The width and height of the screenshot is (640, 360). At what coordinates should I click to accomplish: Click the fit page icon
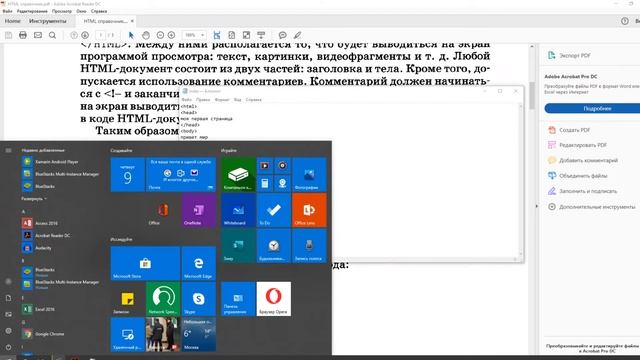pyautogui.click(x=231, y=35)
